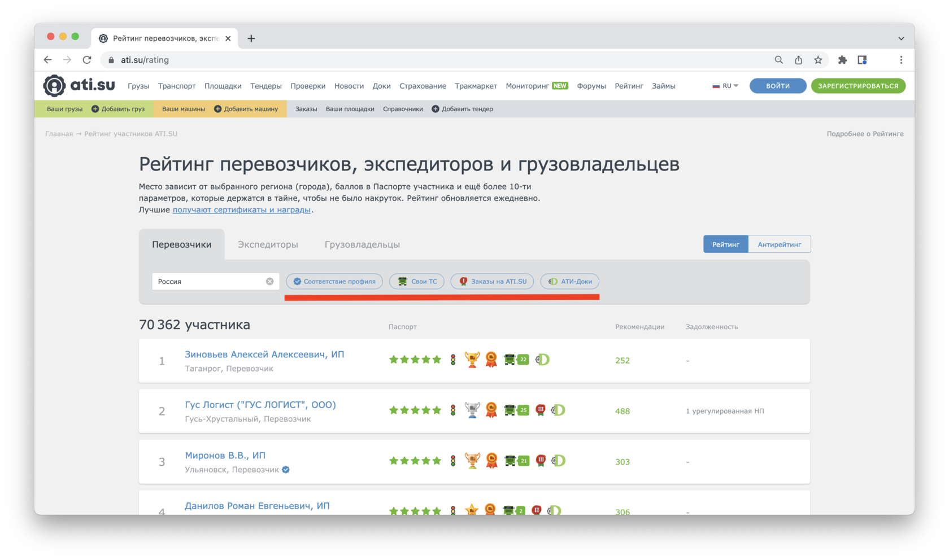Open the Тендеры menu
949x560 pixels.
pyautogui.click(x=266, y=86)
